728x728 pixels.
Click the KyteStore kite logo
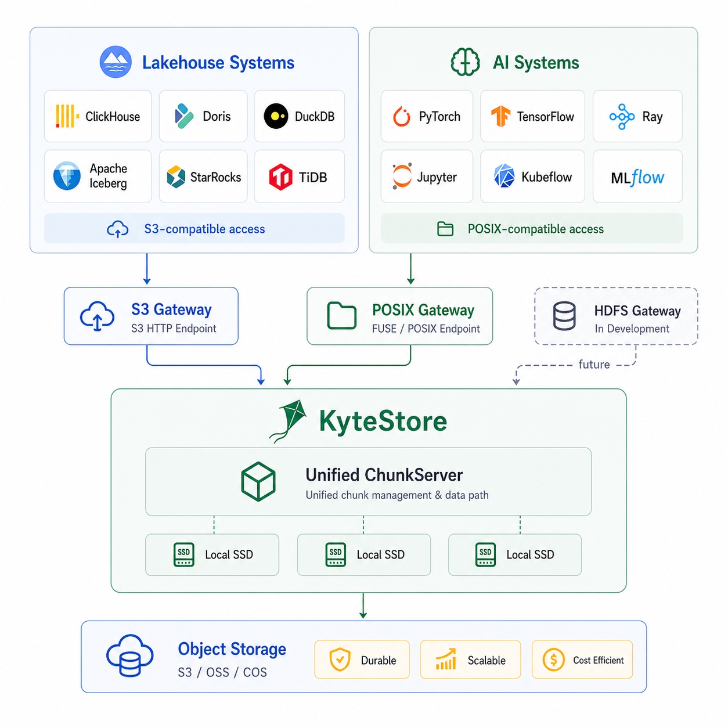(x=288, y=421)
